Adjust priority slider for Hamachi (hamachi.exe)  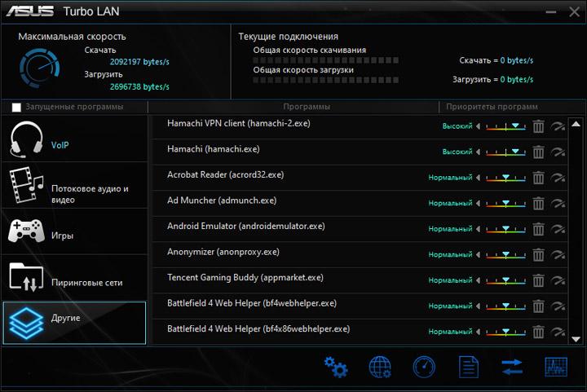coord(505,152)
